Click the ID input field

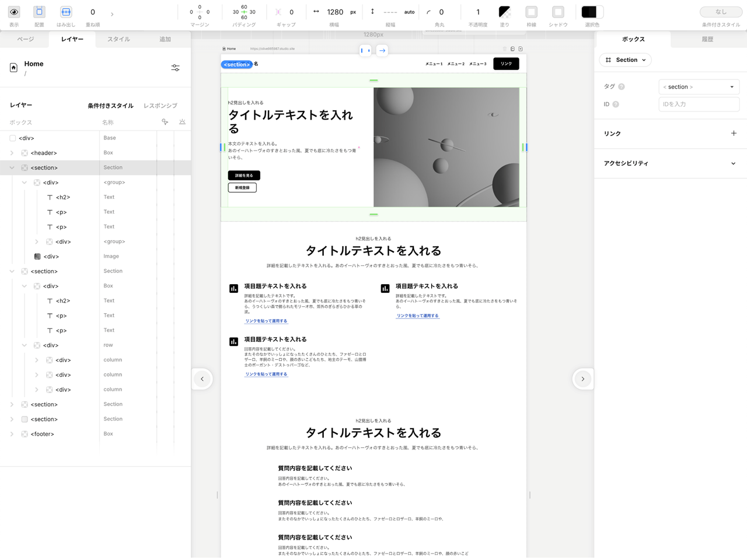(699, 104)
